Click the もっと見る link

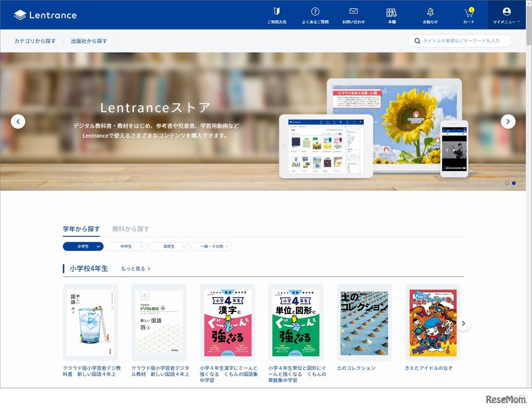point(135,269)
